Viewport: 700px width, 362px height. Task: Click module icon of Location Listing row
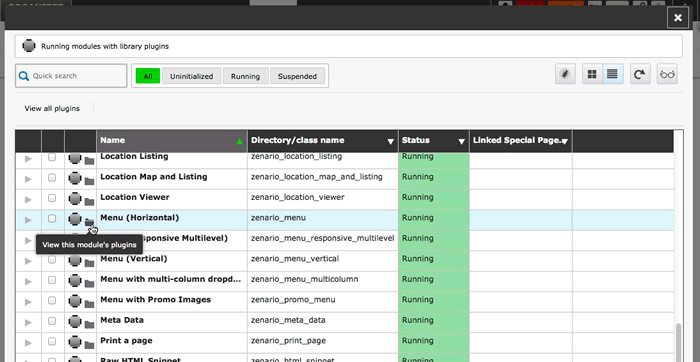pos(75,158)
